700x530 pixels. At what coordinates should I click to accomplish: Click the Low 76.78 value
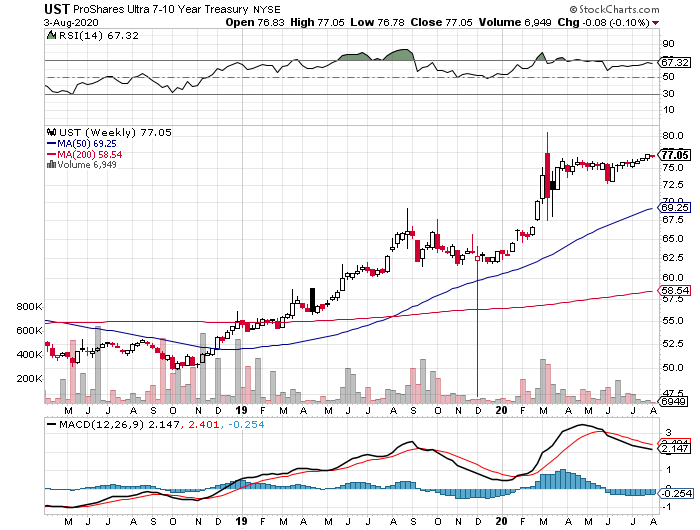coord(377,22)
